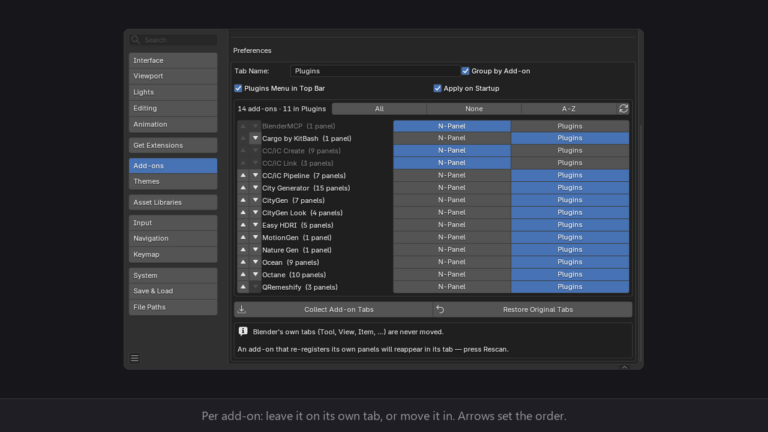
Task: Move Octane down in order
Action: click(x=255, y=274)
